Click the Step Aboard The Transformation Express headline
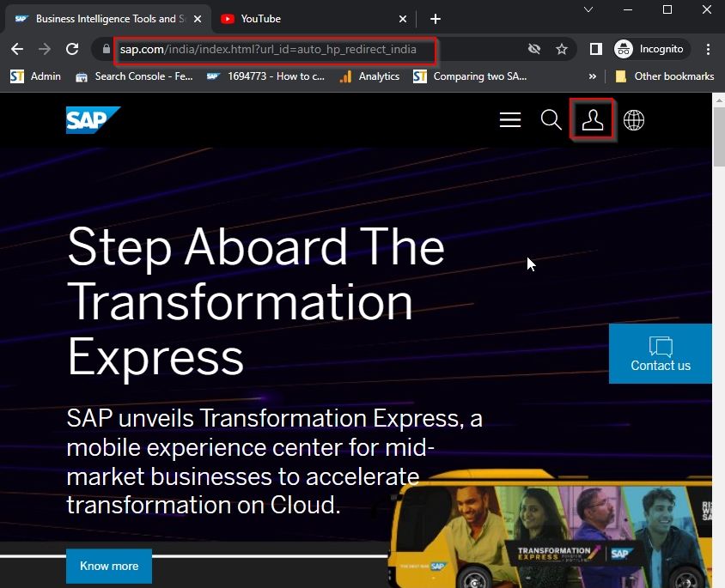The width and height of the screenshot is (725, 588). 256,303
